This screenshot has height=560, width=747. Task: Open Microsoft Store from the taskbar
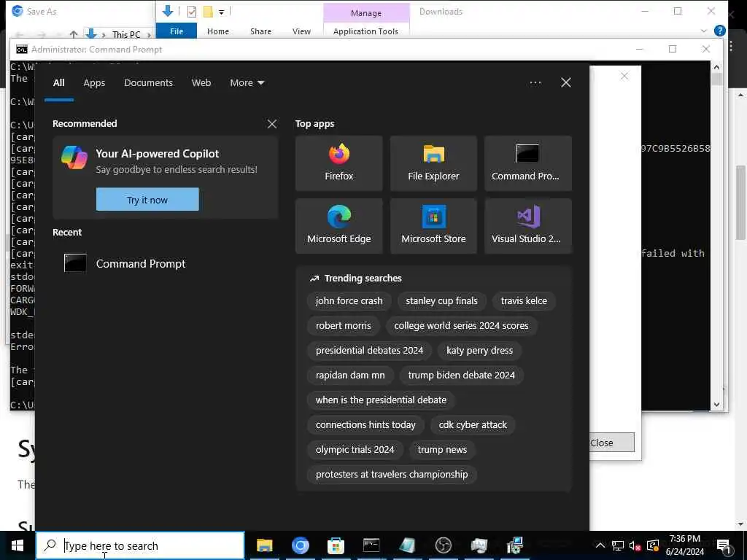coord(336,545)
